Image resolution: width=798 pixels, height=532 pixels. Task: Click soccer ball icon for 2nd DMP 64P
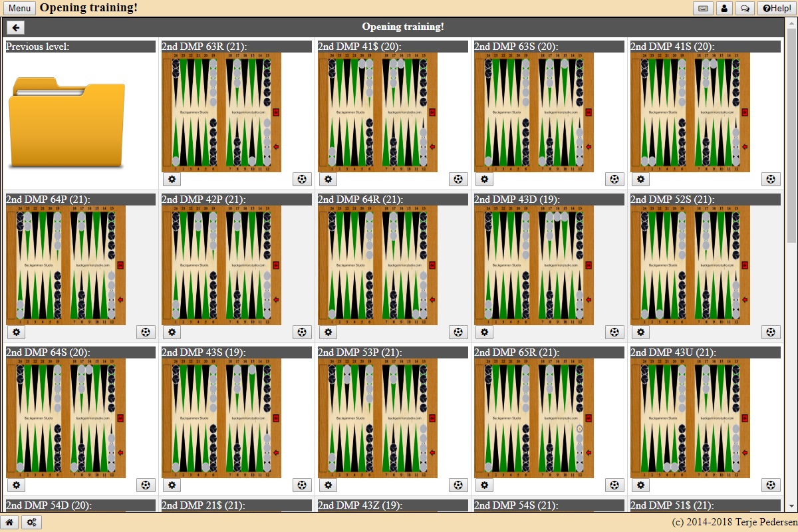point(146,332)
